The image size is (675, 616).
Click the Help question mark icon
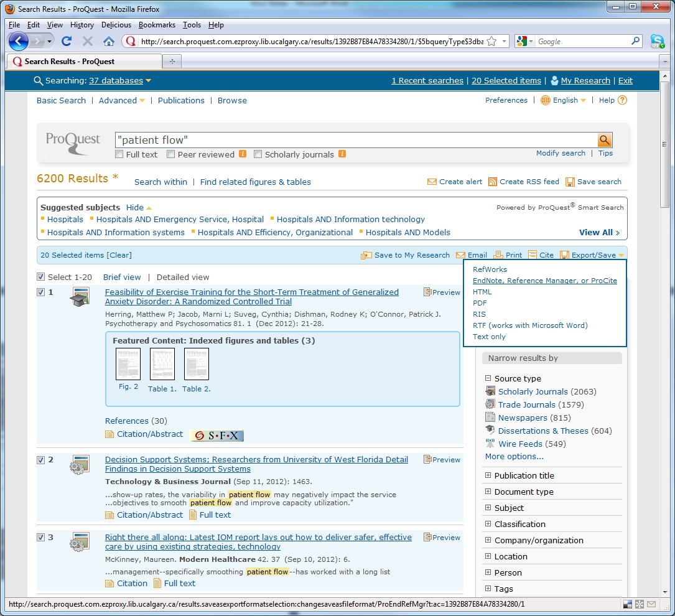tap(622, 100)
